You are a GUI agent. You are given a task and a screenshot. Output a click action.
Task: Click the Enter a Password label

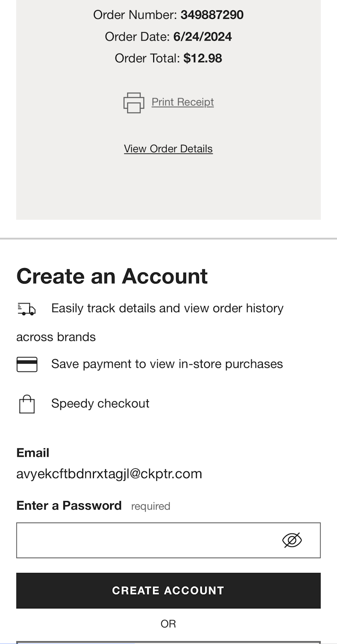pos(69,506)
